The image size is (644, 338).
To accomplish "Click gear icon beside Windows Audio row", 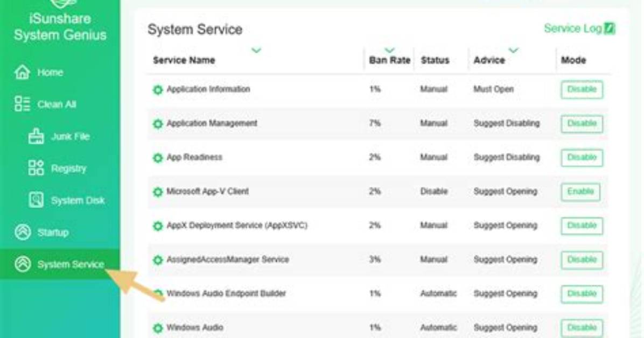I will 158,328.
